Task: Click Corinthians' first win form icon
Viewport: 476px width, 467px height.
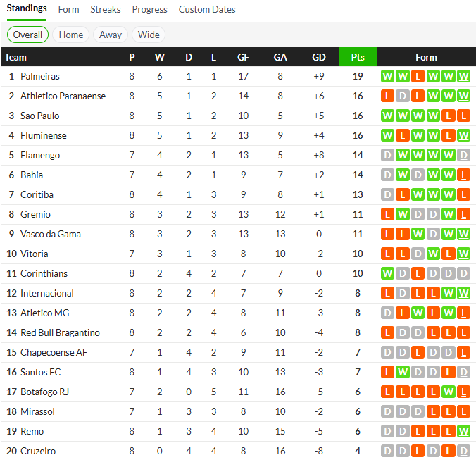Action: [x=387, y=273]
